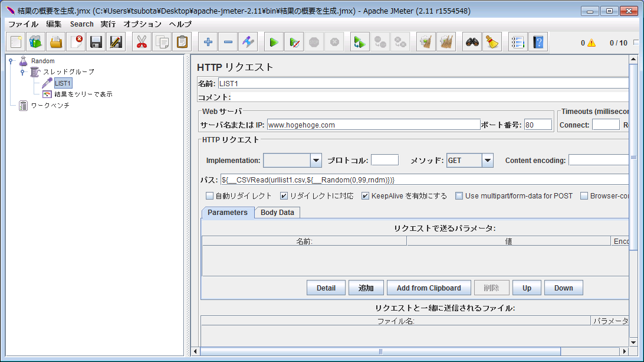This screenshot has width=644, height=362.
Task: Click the grayed Shutdown icon
Action: pyautogui.click(x=334, y=42)
